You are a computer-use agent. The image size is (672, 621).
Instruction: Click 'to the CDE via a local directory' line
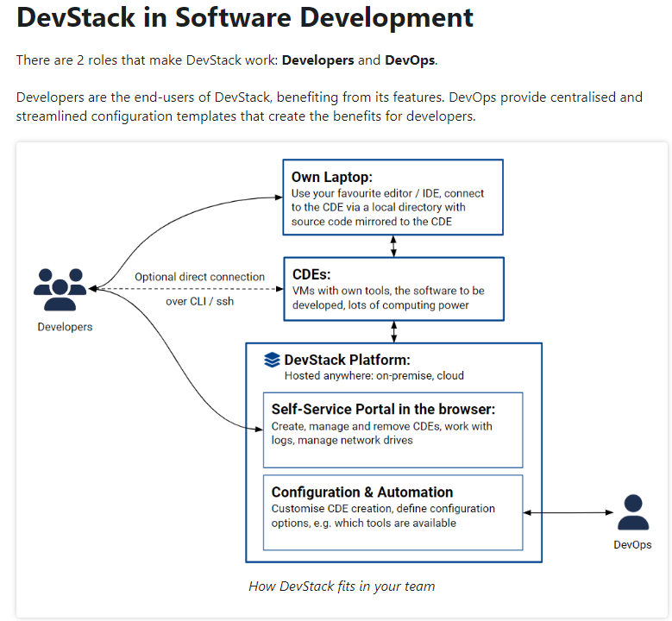tap(379, 207)
